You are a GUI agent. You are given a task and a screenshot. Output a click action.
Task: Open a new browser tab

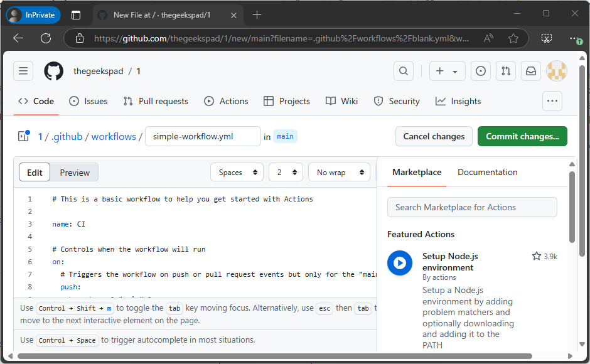click(x=257, y=15)
